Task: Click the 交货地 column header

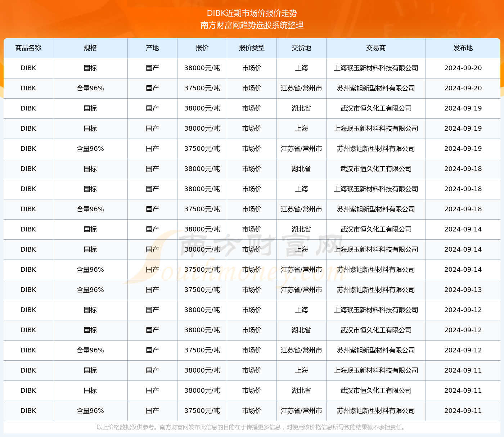Action: tap(301, 48)
